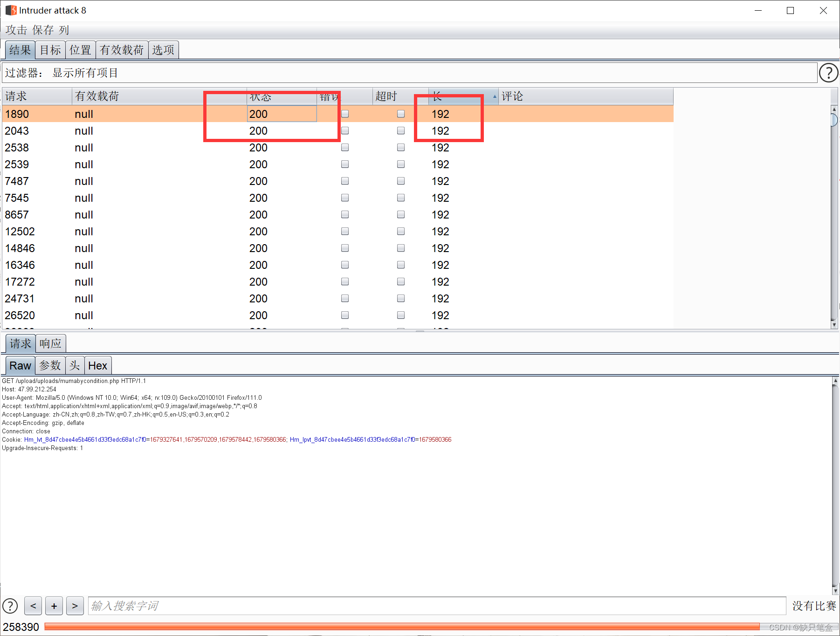Open the filter help icon
The width and height of the screenshot is (840, 636).
click(x=828, y=73)
